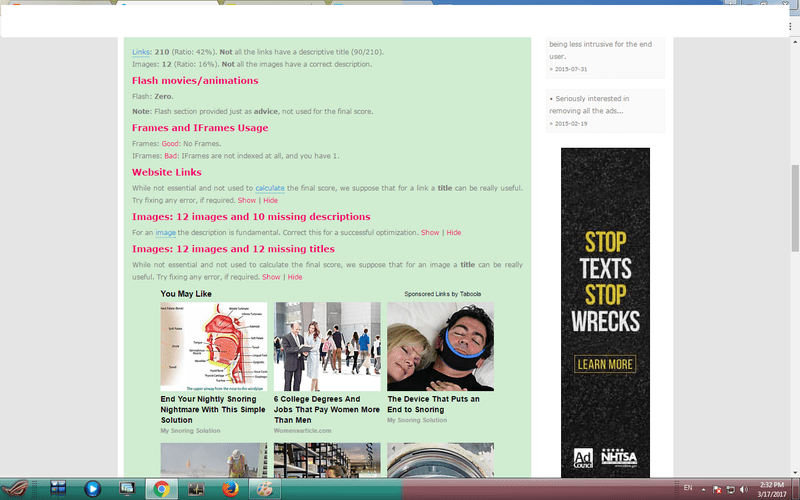
Task: Open Google Chrome from the taskbar
Action: click(161, 489)
